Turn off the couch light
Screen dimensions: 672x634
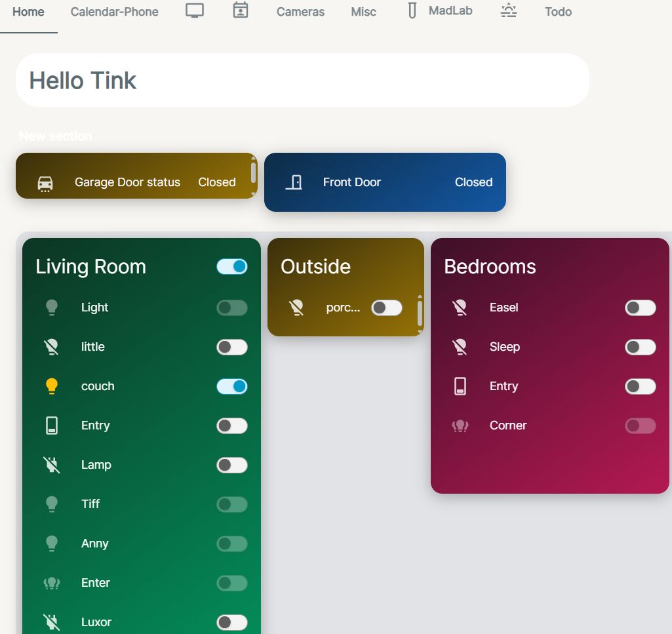tap(232, 386)
